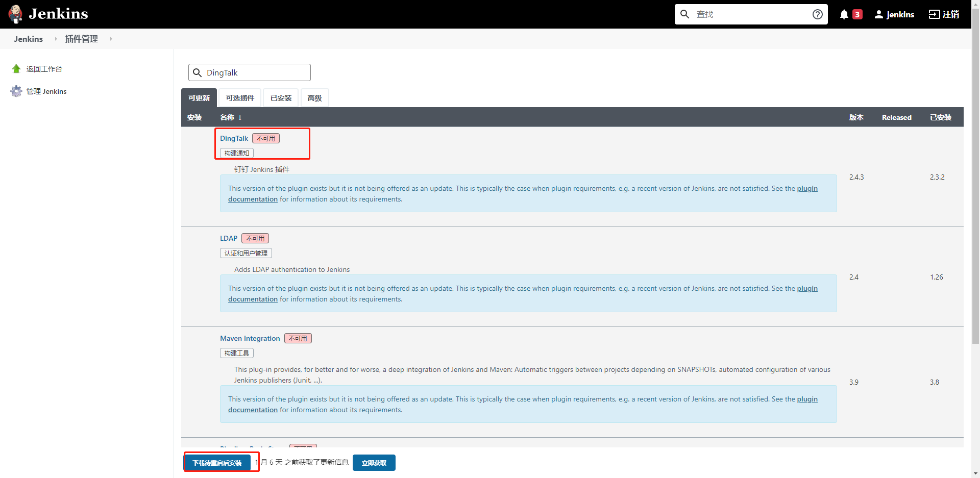Click the logout arrow icon
Image resolution: width=980 pixels, height=478 pixels.
(934, 14)
